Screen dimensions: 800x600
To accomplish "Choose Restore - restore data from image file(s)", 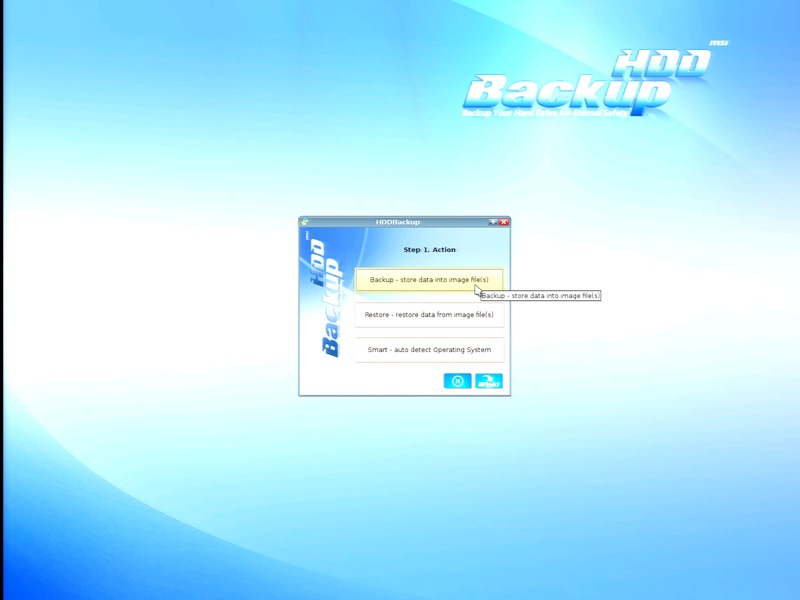I will (x=429, y=315).
